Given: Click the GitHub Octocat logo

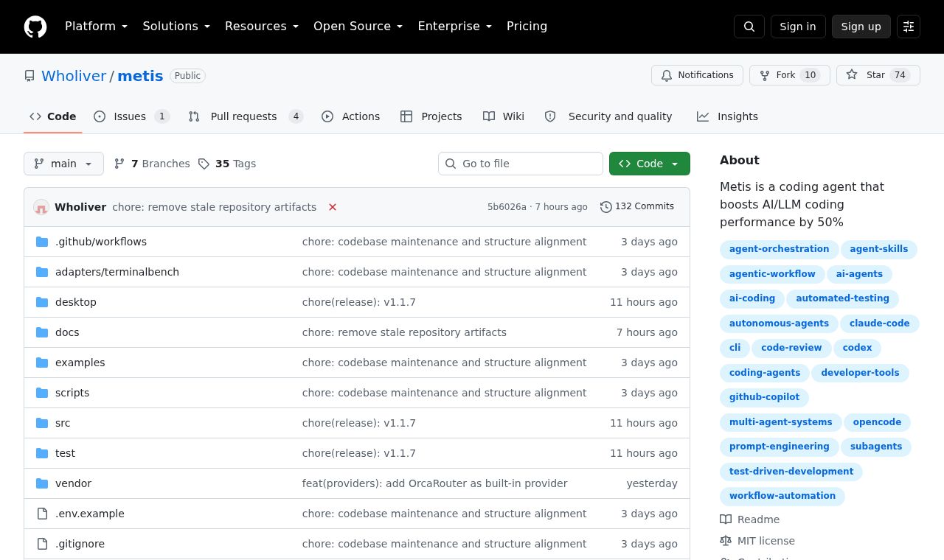Looking at the screenshot, I should click(x=35, y=27).
